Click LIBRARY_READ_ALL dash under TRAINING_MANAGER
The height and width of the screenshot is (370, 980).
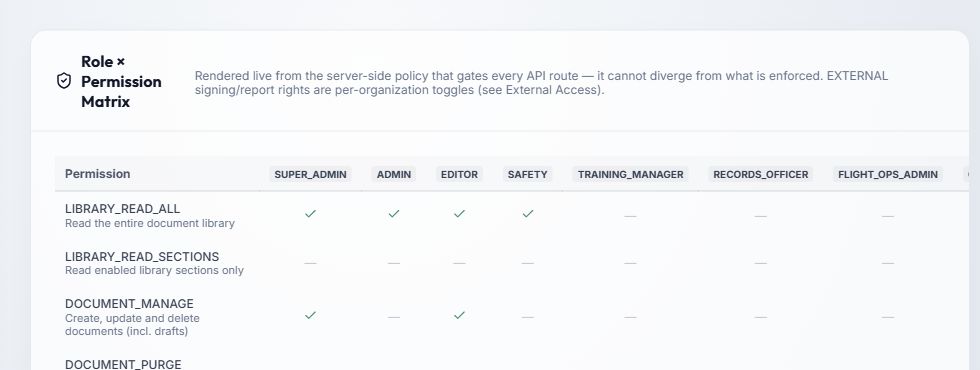[630, 216]
